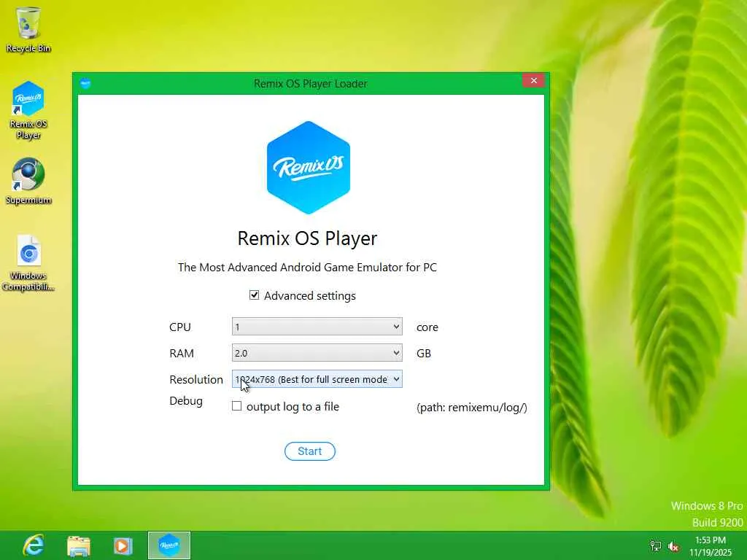Click the 'GB' unit label
Image resolution: width=747 pixels, height=560 pixels.
[x=424, y=354]
